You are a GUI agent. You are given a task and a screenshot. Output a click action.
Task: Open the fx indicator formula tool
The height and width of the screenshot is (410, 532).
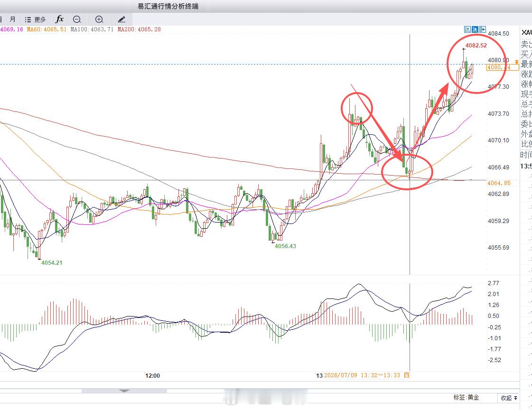point(59,19)
